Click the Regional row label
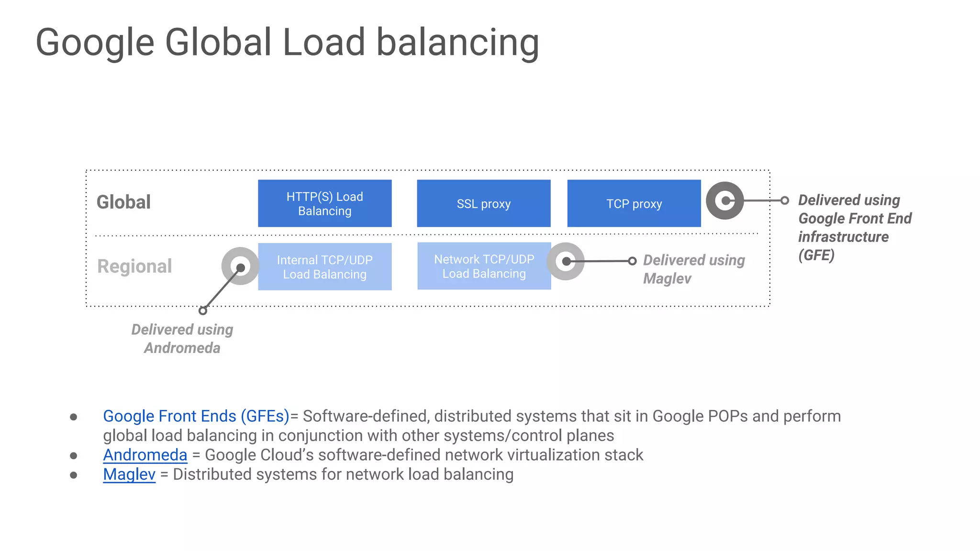The height and width of the screenshot is (551, 980). [x=134, y=266]
